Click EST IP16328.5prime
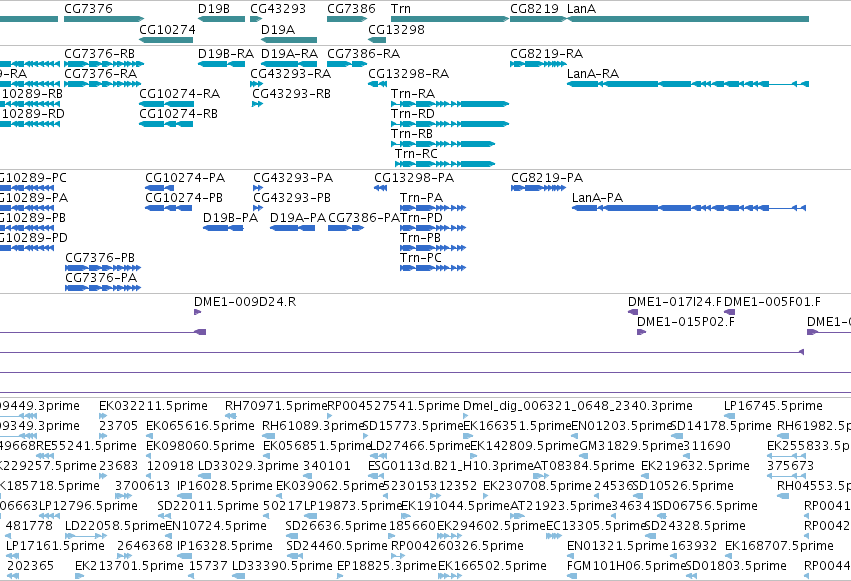The height and width of the screenshot is (581, 851). [x=225, y=546]
